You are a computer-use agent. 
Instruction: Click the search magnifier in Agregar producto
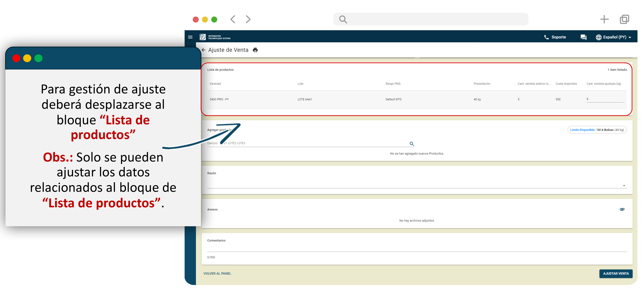click(x=411, y=144)
